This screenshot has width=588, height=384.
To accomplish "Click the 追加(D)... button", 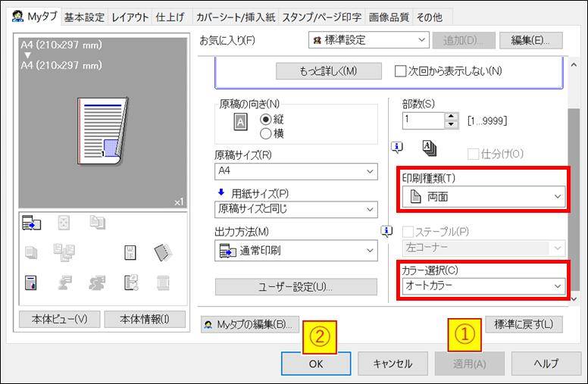I will (x=464, y=40).
